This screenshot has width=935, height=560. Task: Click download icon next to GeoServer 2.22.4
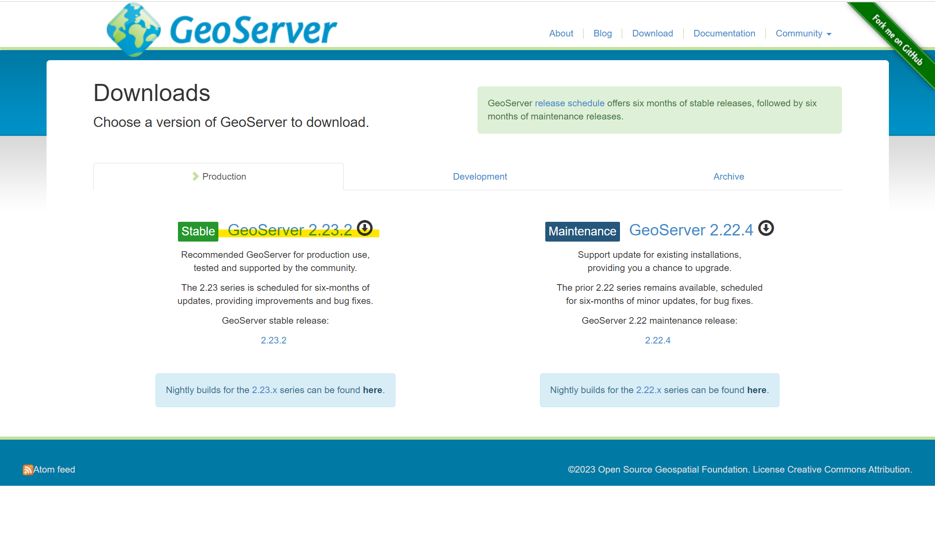[x=766, y=228]
